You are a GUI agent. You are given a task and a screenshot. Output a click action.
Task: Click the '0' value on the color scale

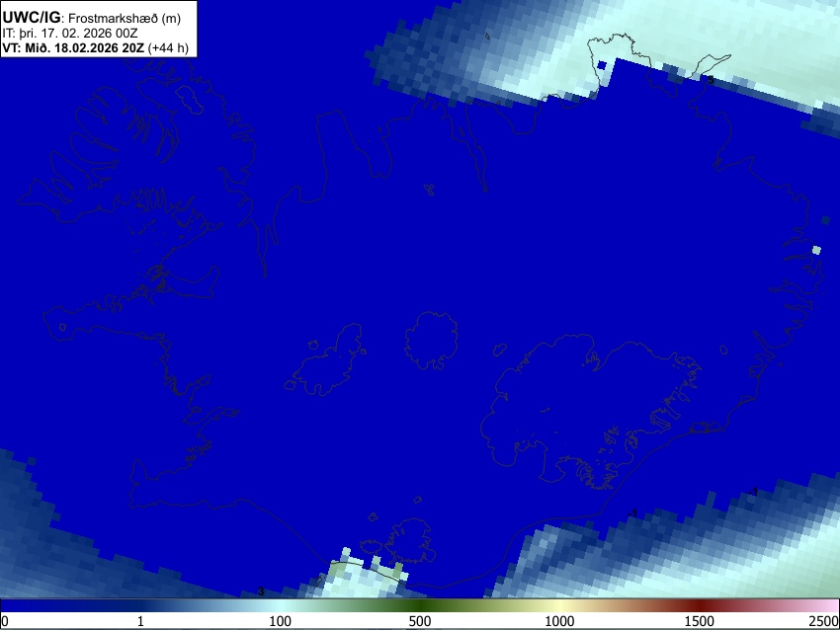[5, 621]
